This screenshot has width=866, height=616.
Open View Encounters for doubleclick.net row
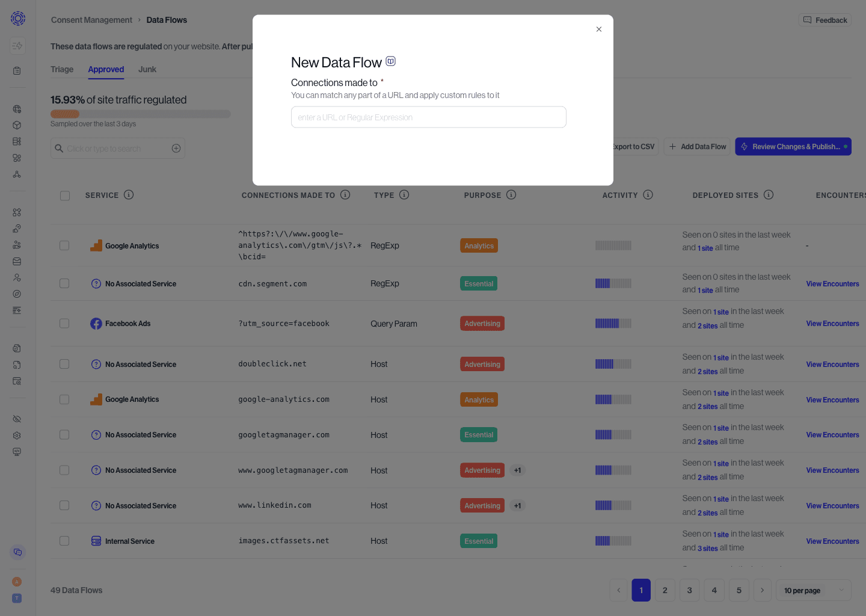832,365
